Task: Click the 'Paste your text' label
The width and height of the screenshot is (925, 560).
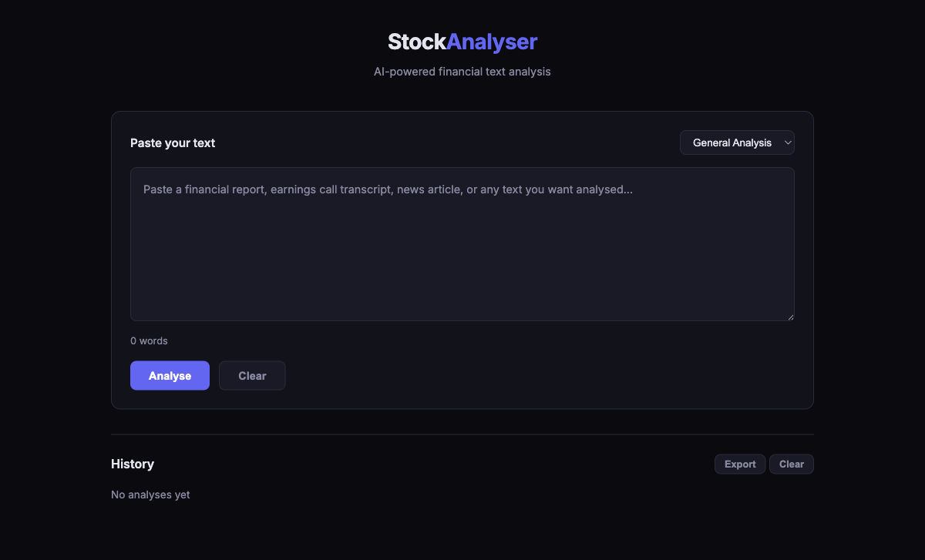Action: click(173, 143)
